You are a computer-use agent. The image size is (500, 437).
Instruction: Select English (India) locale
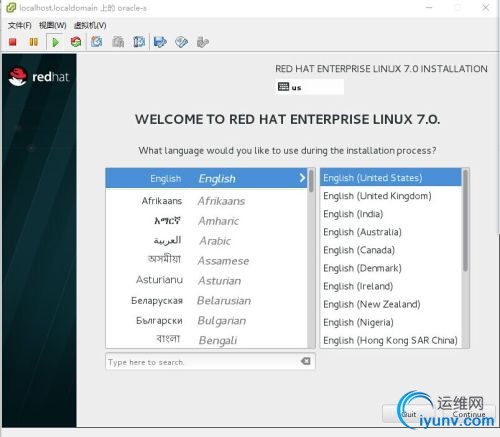pos(391,214)
